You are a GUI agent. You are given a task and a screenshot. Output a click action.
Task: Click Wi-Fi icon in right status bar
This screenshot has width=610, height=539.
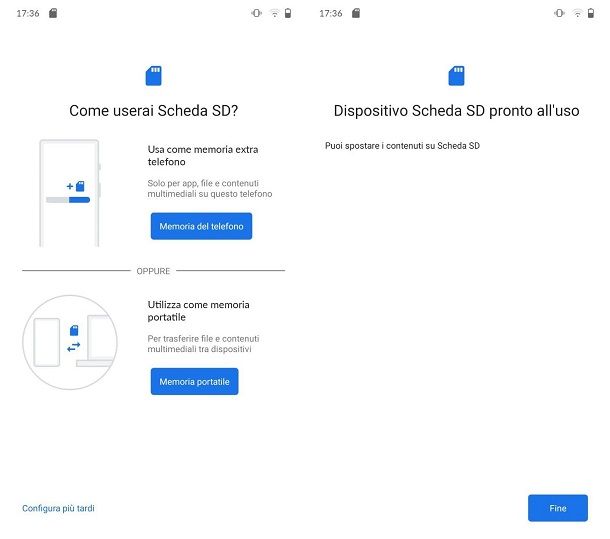tap(577, 14)
